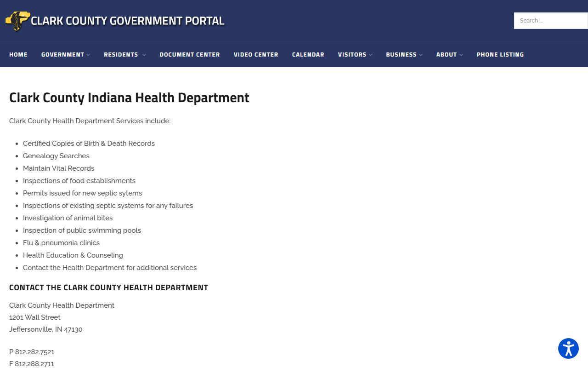The image size is (588, 368).
Task: Click 'Inspections of food establishments' item
Action: pos(79,181)
